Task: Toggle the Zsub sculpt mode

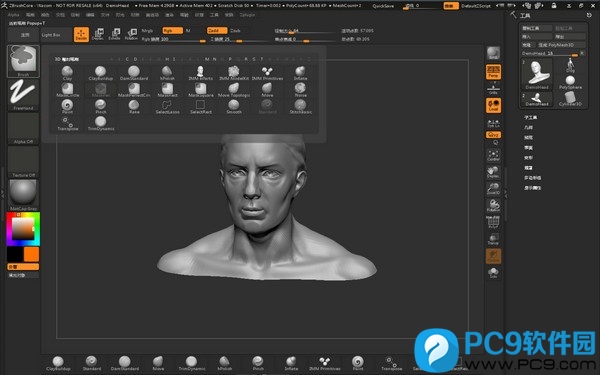Action: click(235, 31)
